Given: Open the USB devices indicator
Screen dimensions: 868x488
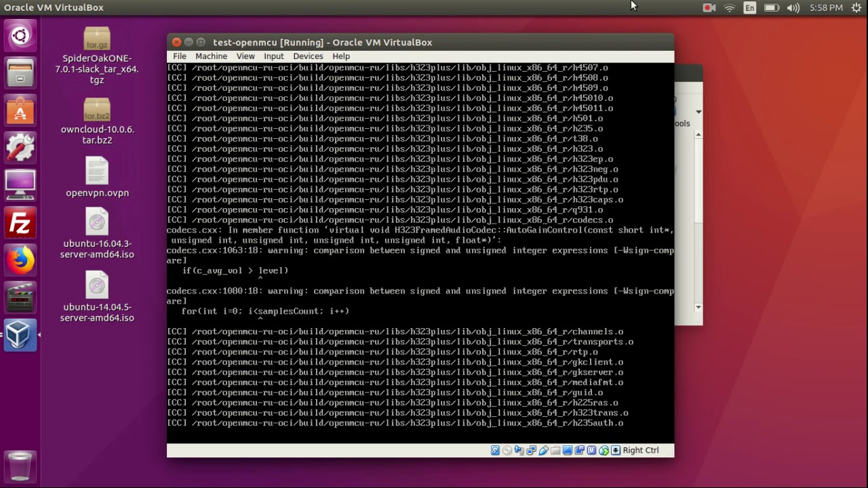Looking at the screenshot, I should point(543,450).
